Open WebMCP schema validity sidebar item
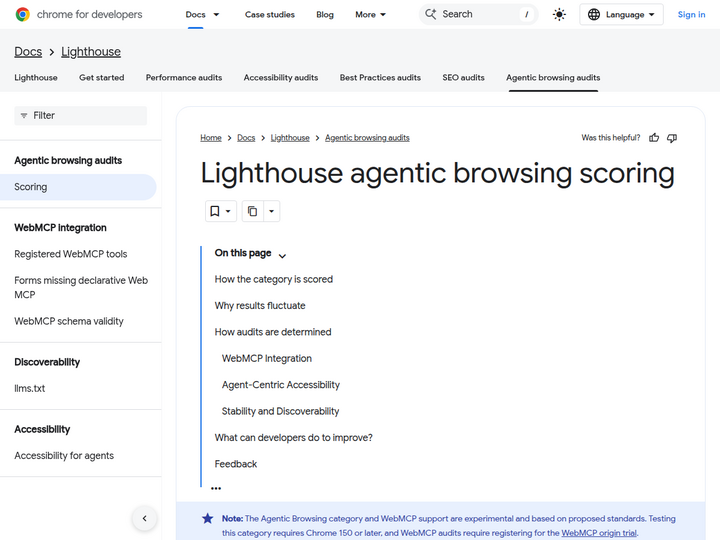This screenshot has width=720, height=540. tap(69, 321)
